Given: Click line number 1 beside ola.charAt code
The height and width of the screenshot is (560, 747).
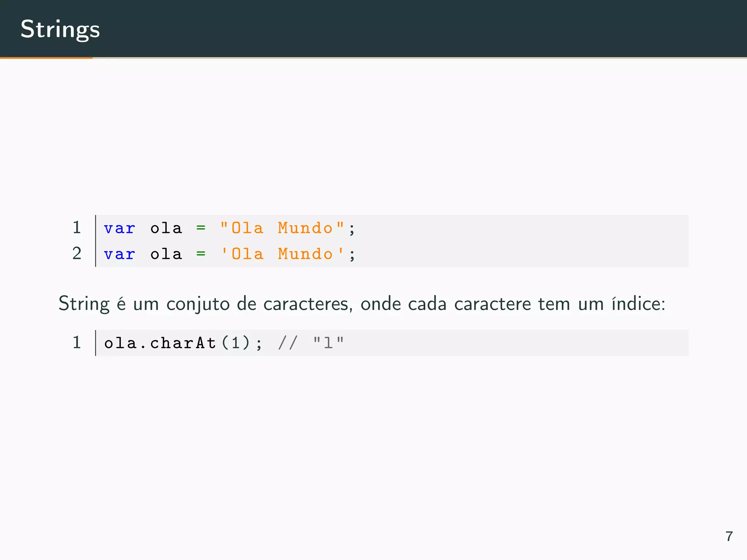Looking at the screenshot, I should point(77,343).
